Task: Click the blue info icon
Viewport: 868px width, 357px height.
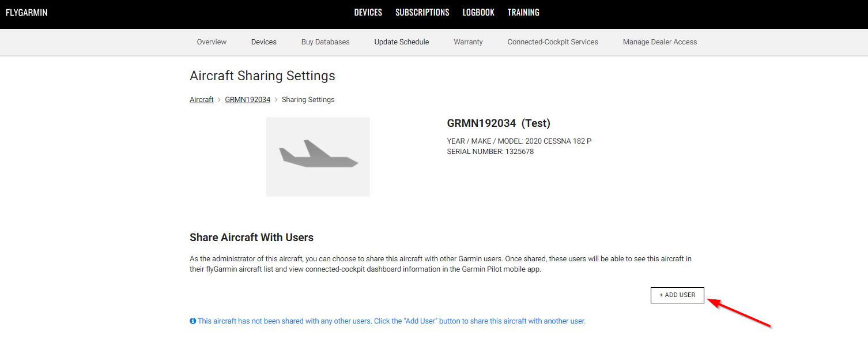Action: point(193,321)
